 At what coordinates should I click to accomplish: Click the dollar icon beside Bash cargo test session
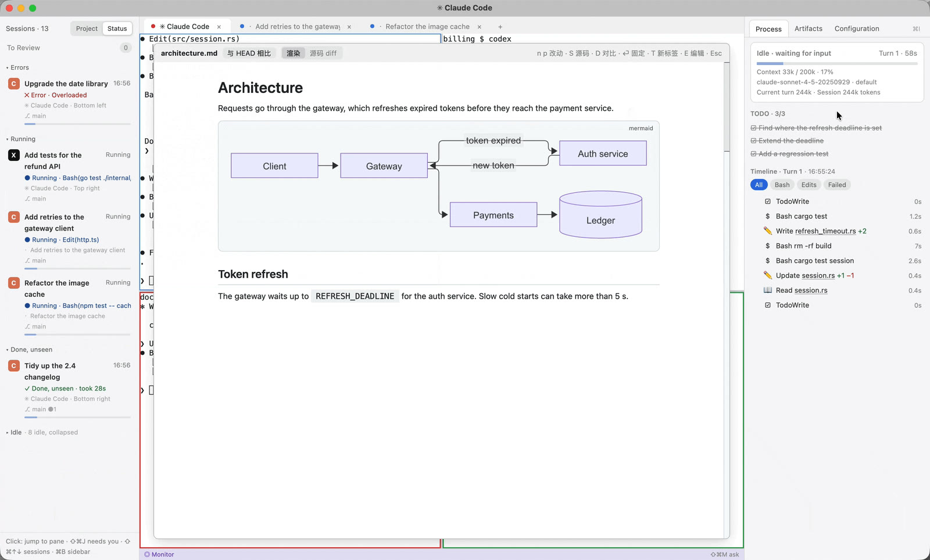tap(768, 261)
